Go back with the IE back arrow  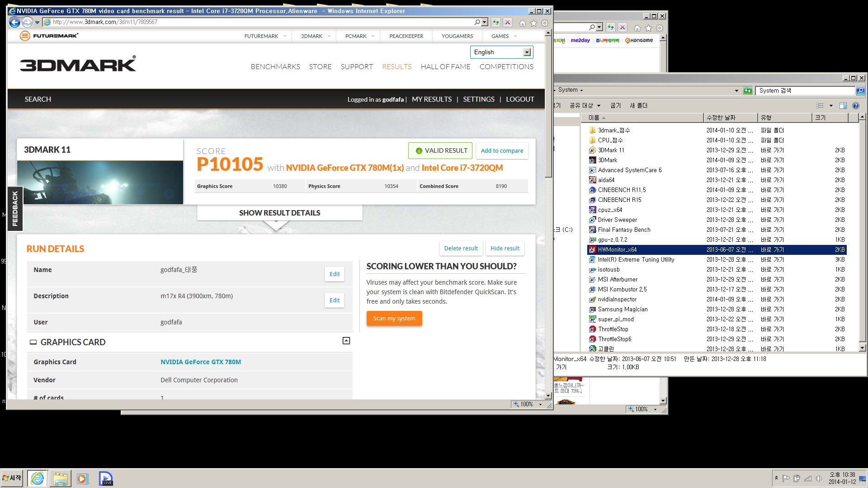15,22
